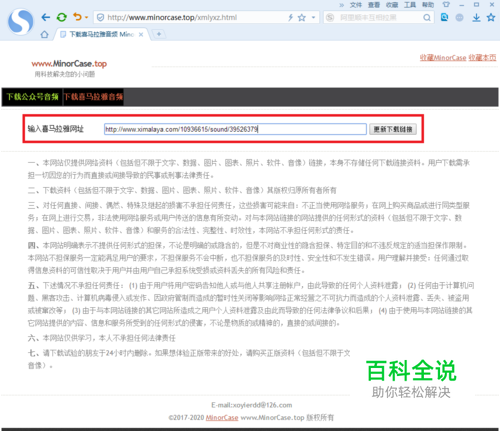500x431 pixels.
Task: Click the lightning speed-mode icon
Action: pos(291,18)
